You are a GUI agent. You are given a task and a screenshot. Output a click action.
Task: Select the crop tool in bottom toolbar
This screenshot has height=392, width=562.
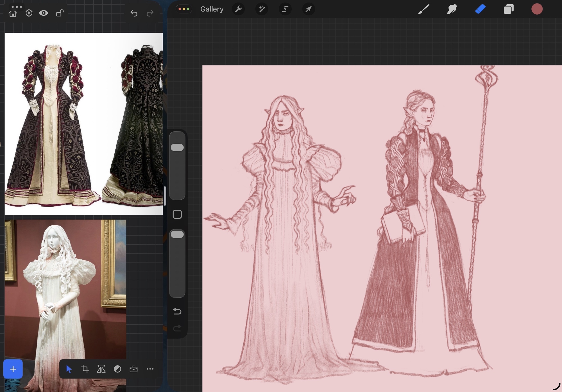pyautogui.click(x=85, y=369)
